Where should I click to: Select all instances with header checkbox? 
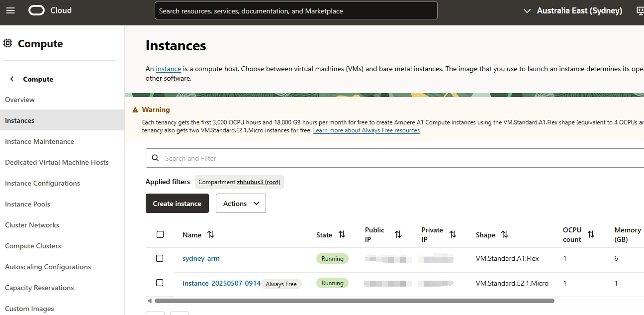[x=160, y=234]
